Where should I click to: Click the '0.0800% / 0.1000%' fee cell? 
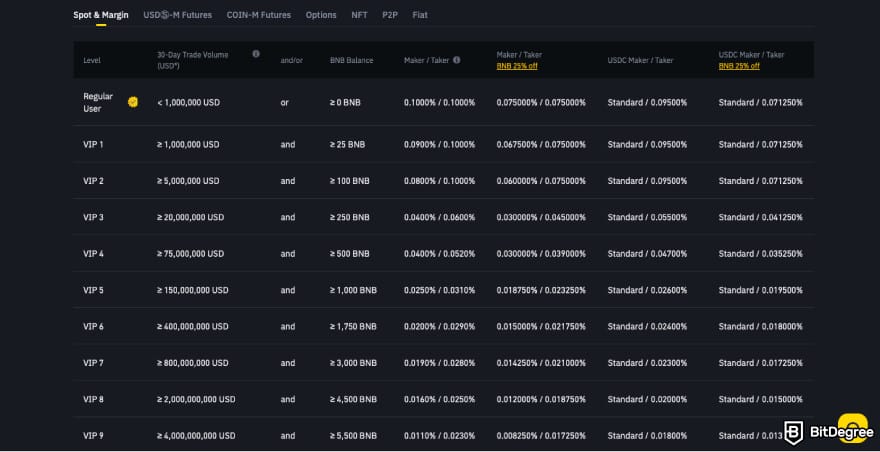[439, 181]
